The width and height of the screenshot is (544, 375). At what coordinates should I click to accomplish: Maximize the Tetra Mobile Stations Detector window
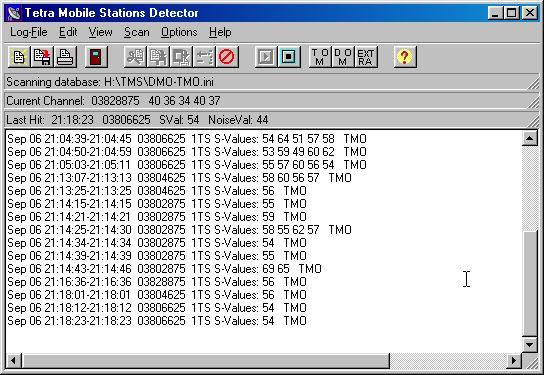[511, 13]
